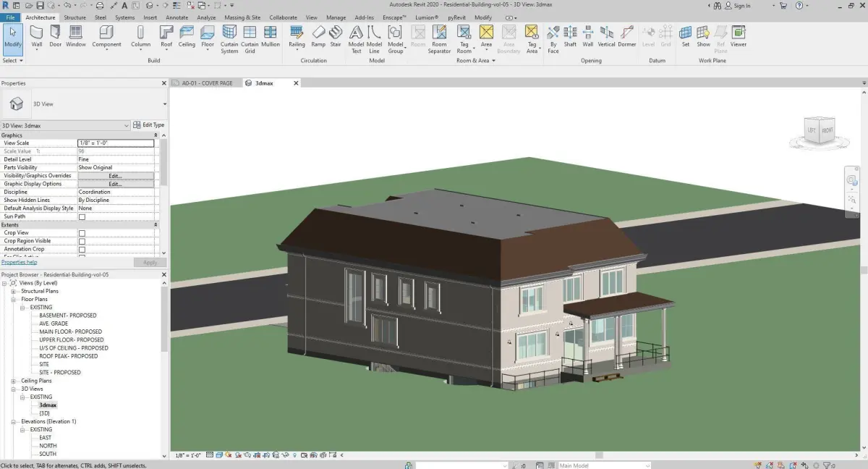Collapse the Extents properties section
Screen dimensions: 868x469
156,225
